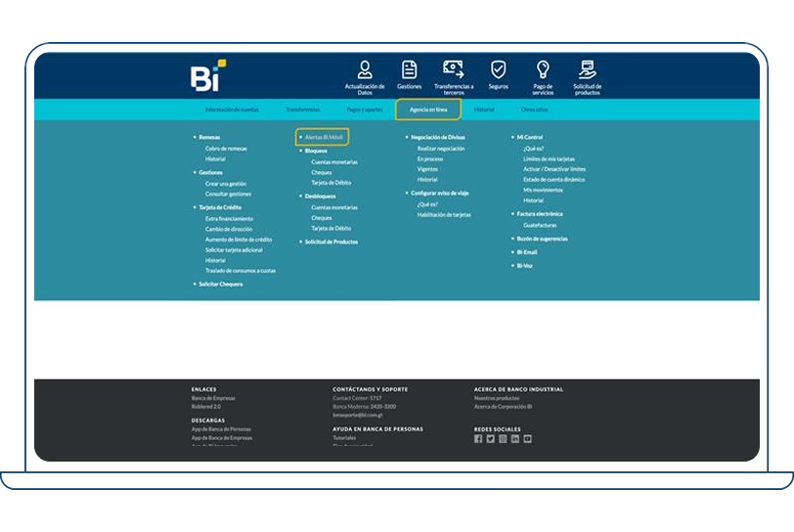794x532 pixels.
Task: Select the Seguros shield icon
Action: pos(498,69)
